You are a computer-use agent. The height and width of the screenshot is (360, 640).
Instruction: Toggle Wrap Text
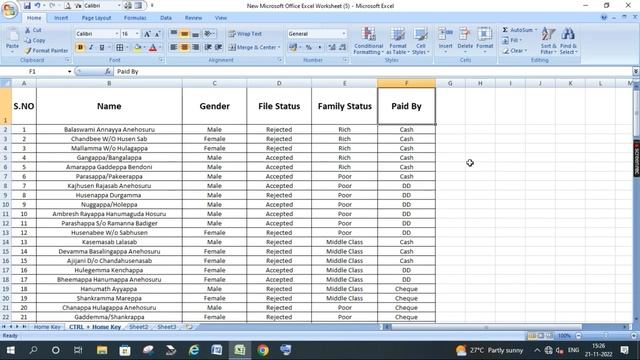click(245, 34)
